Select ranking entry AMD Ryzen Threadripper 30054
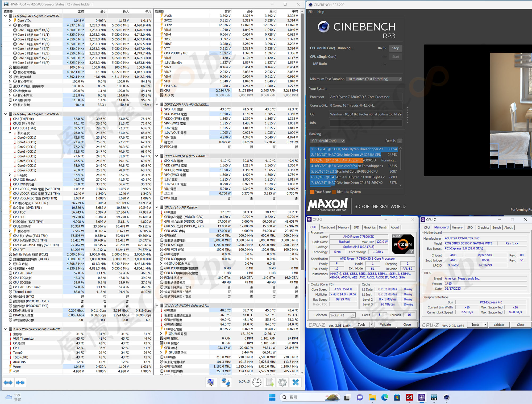 tap(354, 149)
